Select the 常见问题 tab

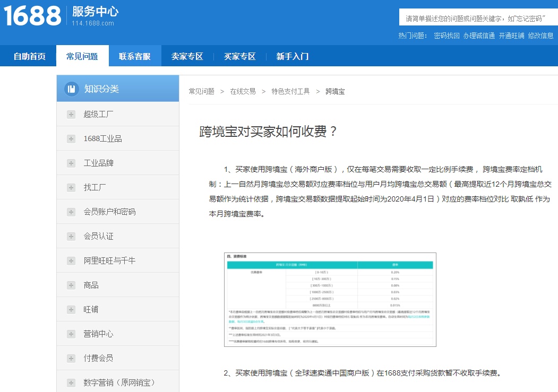point(82,56)
